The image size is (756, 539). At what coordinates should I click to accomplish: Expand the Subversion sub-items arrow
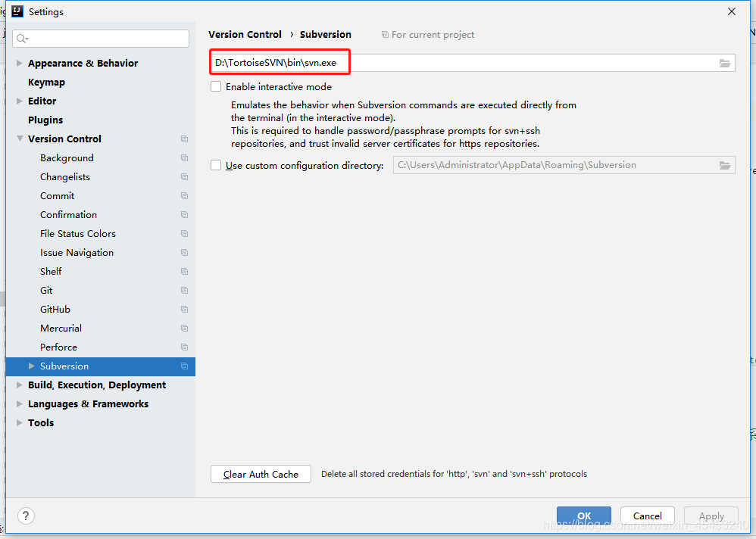tap(32, 366)
